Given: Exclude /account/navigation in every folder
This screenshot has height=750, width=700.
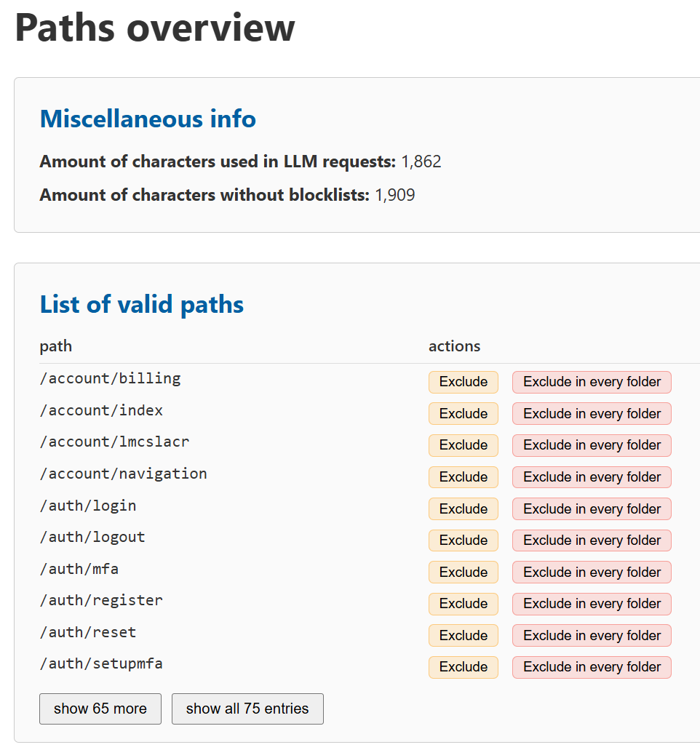Looking at the screenshot, I should 591,476.
